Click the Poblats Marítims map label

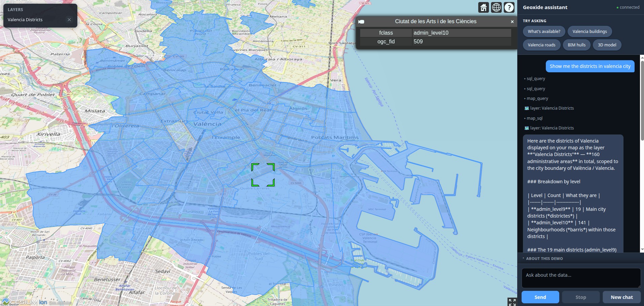335,137
